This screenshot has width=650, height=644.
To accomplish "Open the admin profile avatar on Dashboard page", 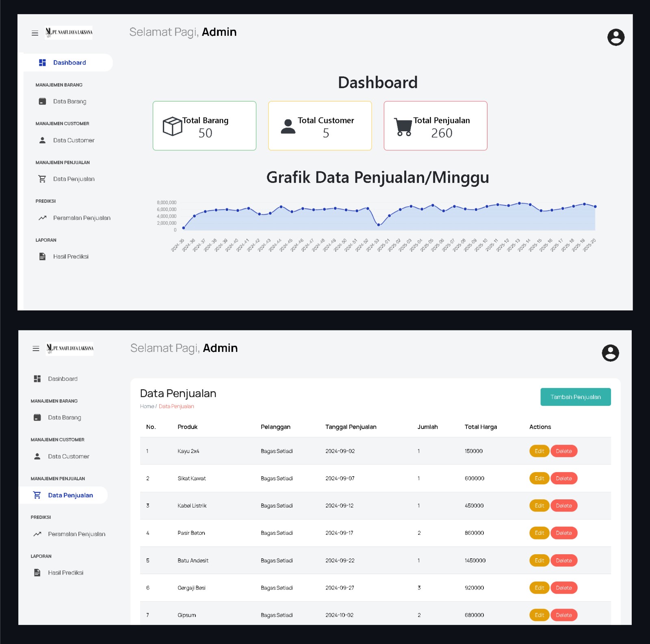I will click(615, 37).
